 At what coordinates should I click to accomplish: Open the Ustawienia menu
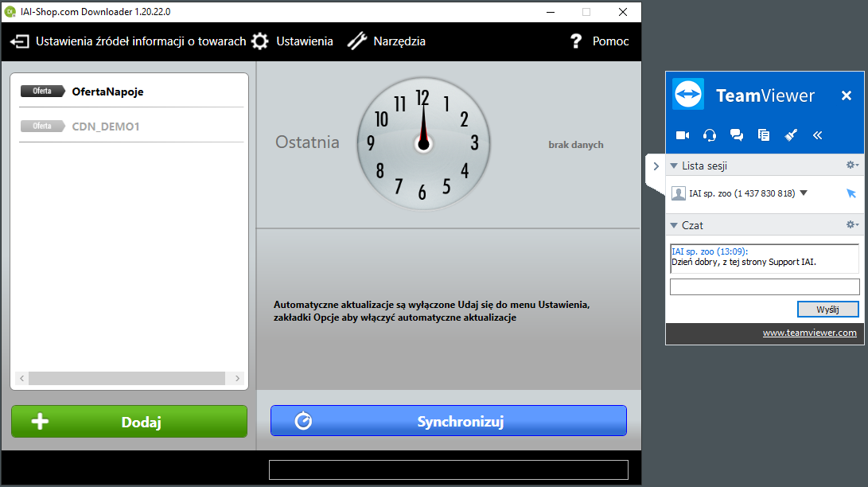(x=292, y=41)
